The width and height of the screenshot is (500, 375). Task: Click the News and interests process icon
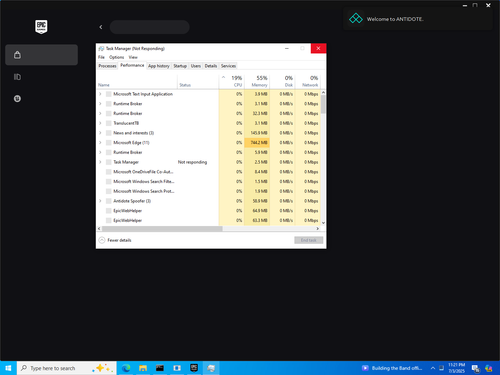pos(109,133)
